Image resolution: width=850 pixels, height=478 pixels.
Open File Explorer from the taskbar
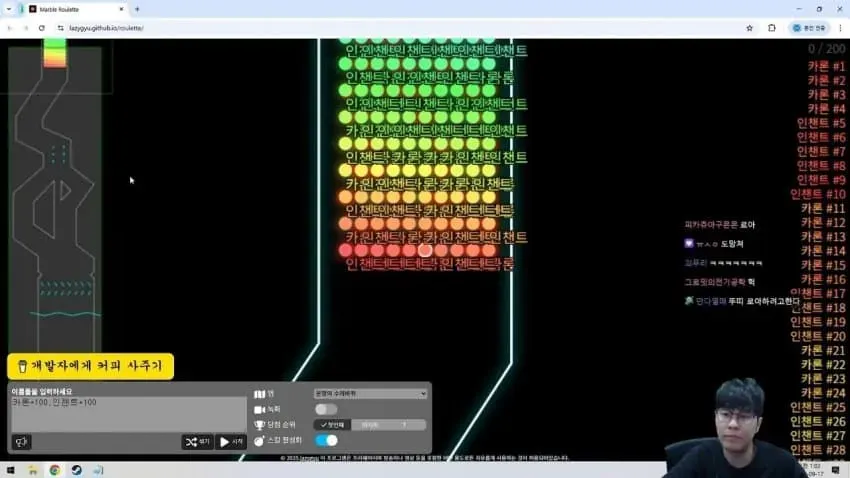click(33, 470)
